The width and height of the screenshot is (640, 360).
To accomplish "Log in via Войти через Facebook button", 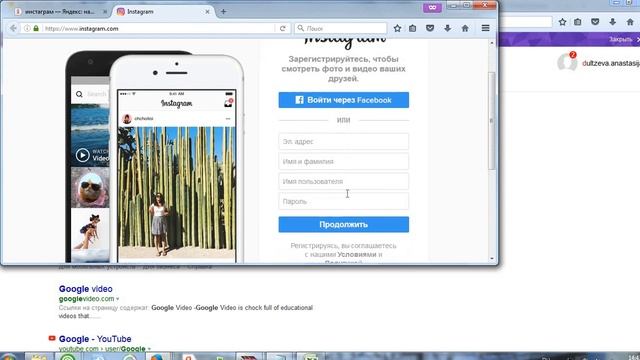I will point(344,100).
